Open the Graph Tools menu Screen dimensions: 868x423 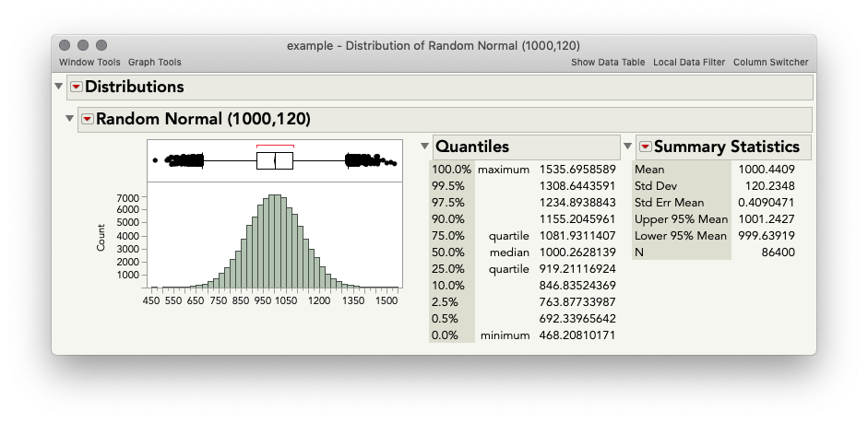click(154, 63)
